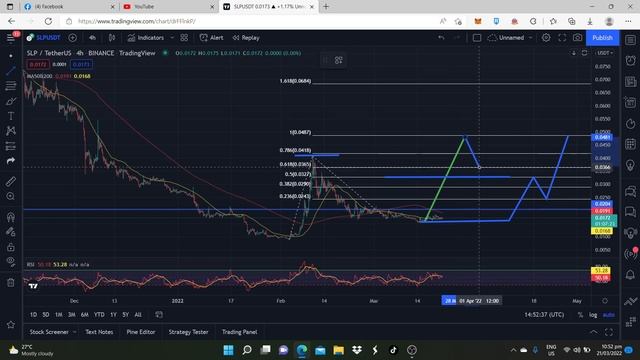This screenshot has width=640, height=360.
Task: Enter fullscreen mode
Action: point(562,38)
